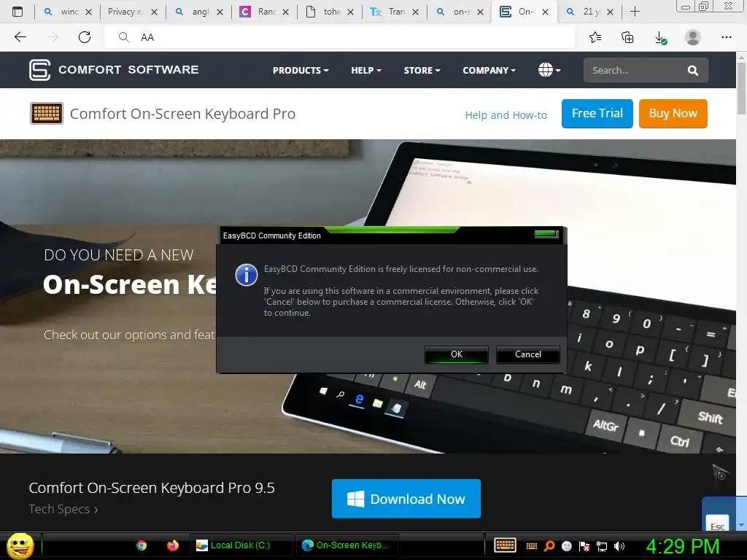The height and width of the screenshot is (560, 747).
Task: Click the smiley start button
Action: click(20, 545)
